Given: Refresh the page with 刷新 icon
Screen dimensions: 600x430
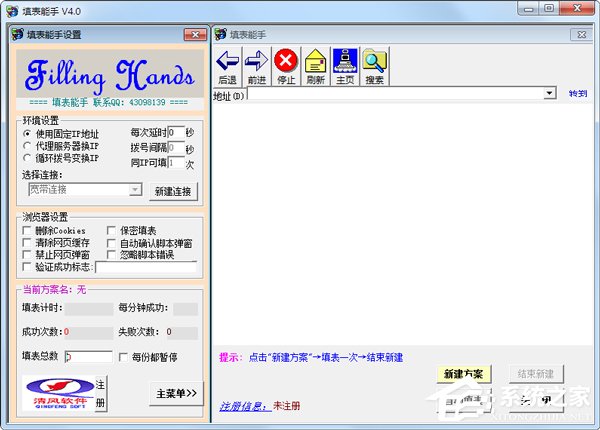Looking at the screenshot, I should click(315, 61).
